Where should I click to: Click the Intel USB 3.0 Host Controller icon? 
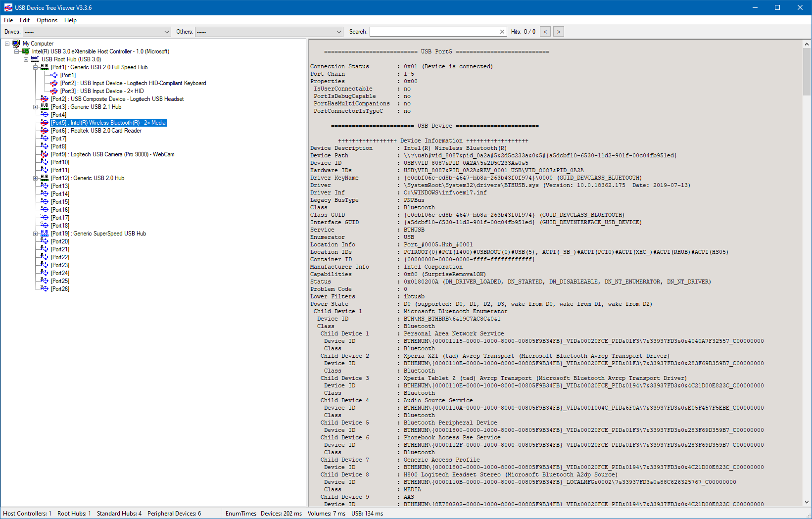pos(26,51)
